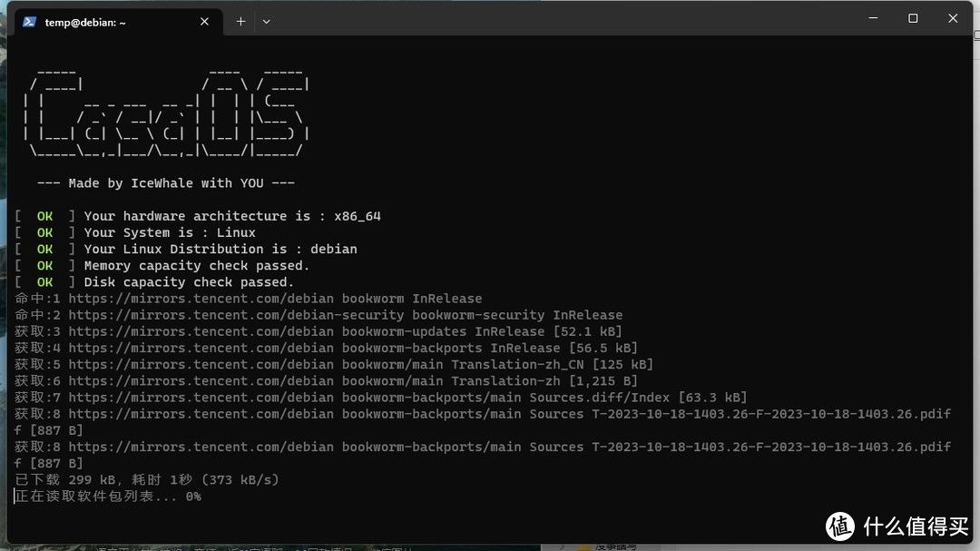Screen dimensions: 980x551
Task: Click the debian-security bookworm-security line
Action: click(x=318, y=315)
